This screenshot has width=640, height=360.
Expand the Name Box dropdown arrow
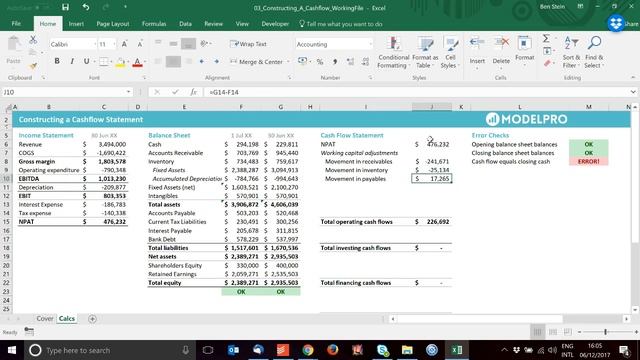coord(128,92)
